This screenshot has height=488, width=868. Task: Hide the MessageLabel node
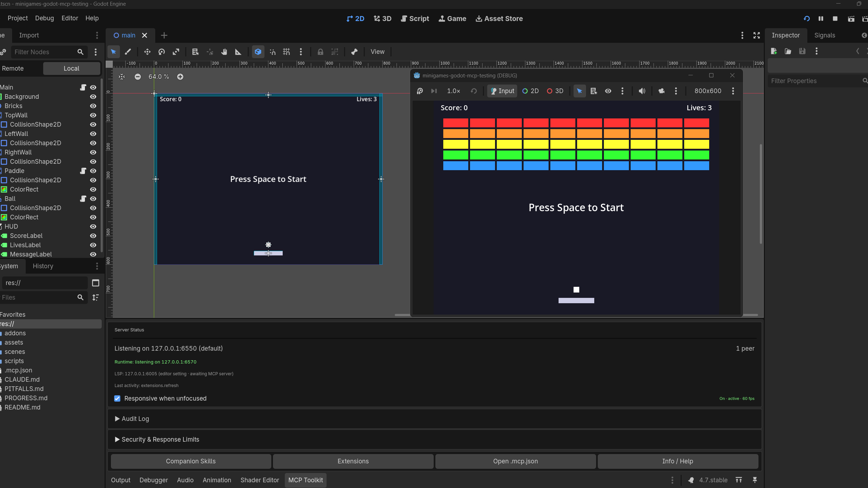[93, 254]
